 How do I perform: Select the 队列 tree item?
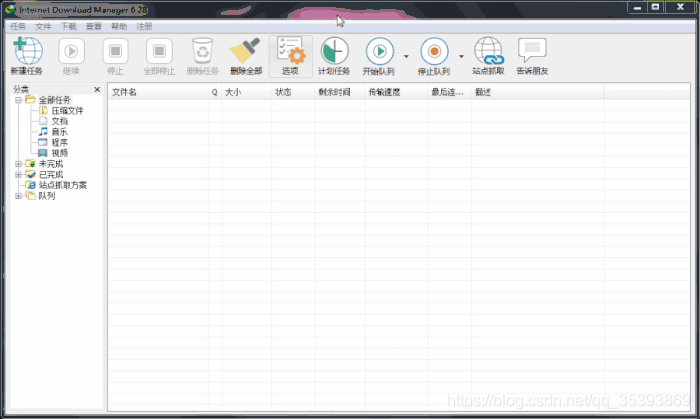point(47,196)
